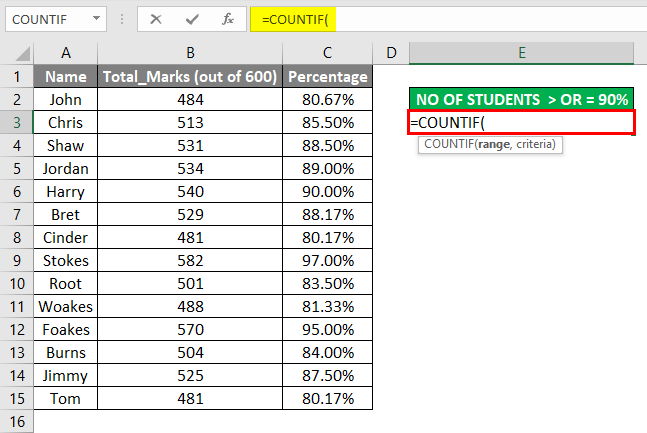Click cell E3 with COUNTIF formula
Viewport: 647px width, 433px height.
(522, 121)
